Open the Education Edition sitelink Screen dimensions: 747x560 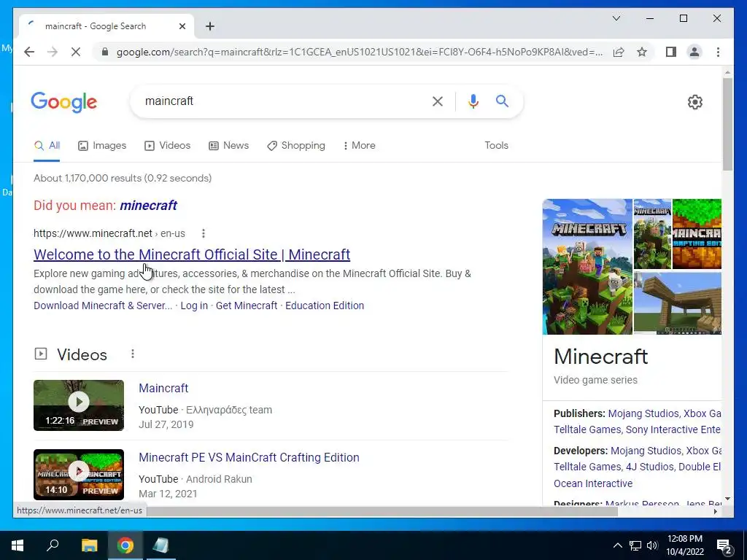pyautogui.click(x=325, y=306)
